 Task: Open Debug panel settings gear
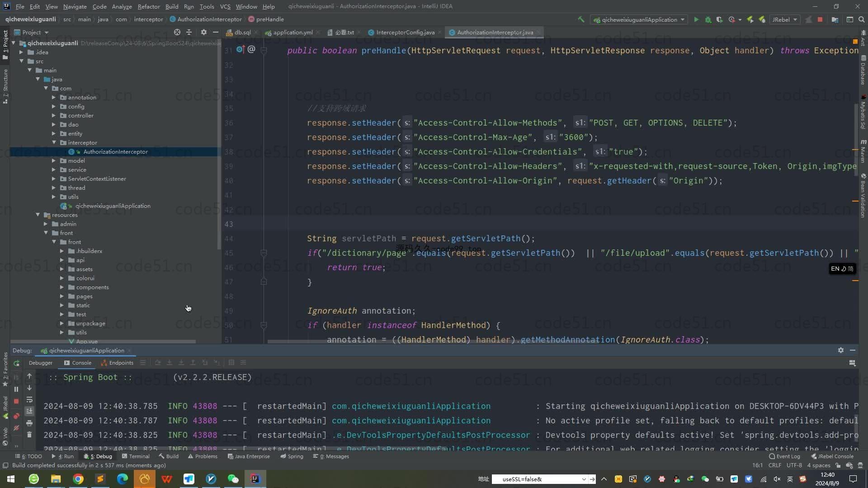841,350
